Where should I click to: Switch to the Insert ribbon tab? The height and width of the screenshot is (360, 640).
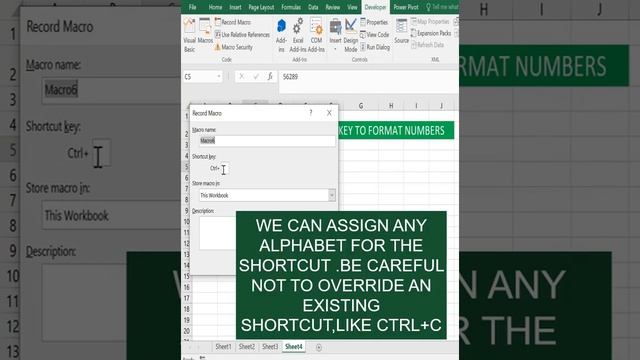235,7
